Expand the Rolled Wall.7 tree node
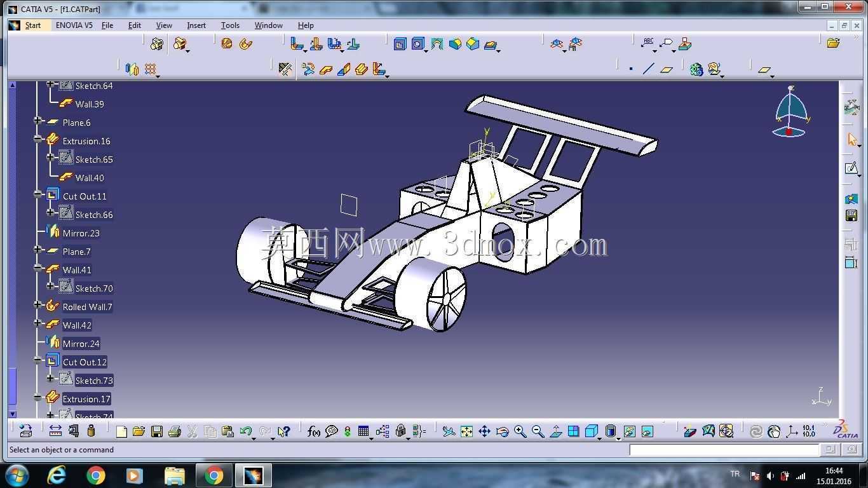The image size is (868, 488). (38, 304)
